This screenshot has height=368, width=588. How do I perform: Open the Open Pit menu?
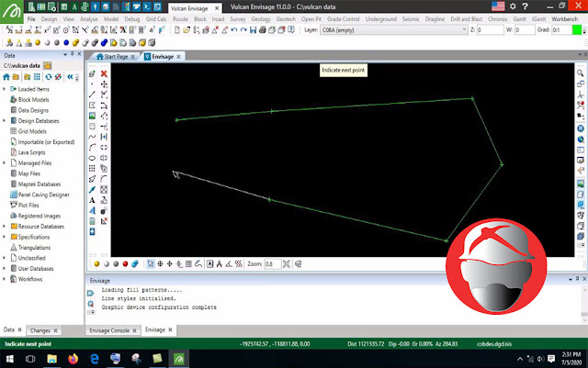pos(311,19)
